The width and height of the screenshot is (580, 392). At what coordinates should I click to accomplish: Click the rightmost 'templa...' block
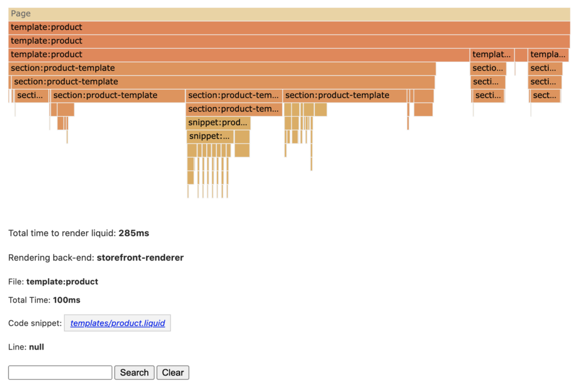(x=548, y=54)
